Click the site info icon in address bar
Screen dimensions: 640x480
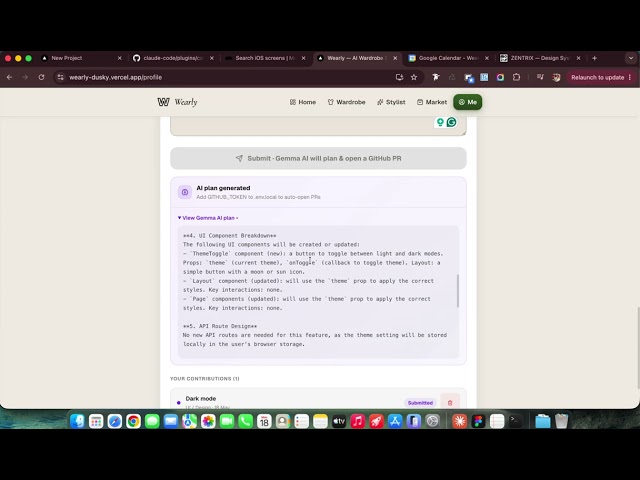click(x=60, y=77)
